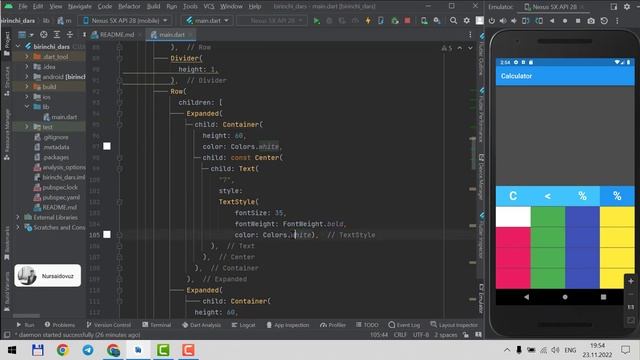Open Search Everywhere magnifier in main toolbar
The height and width of the screenshot is (360, 640).
coord(453,20)
